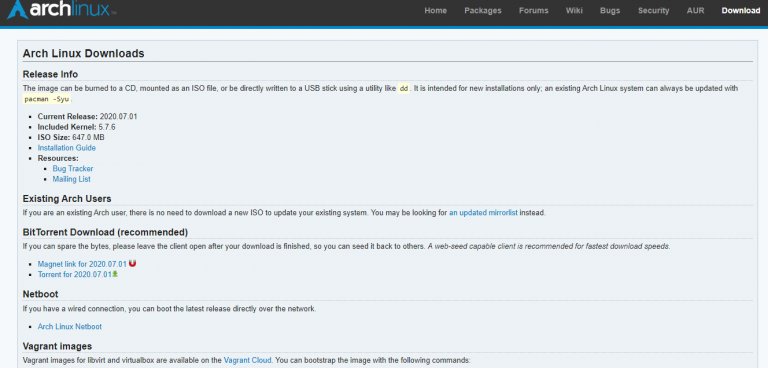768x368 pixels.
Task: Open the Wiki nav item
Action: point(574,10)
